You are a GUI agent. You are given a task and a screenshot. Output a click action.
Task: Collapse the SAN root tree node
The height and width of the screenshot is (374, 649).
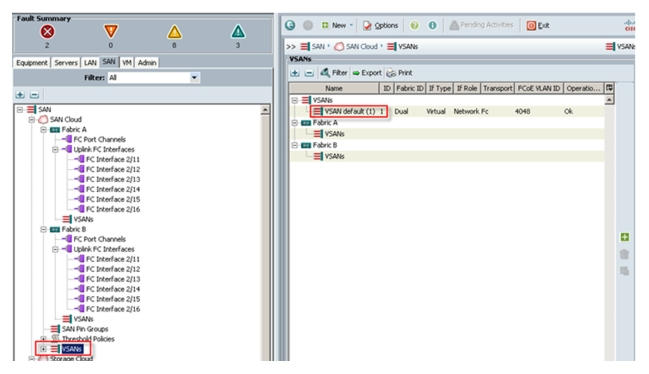(19, 110)
